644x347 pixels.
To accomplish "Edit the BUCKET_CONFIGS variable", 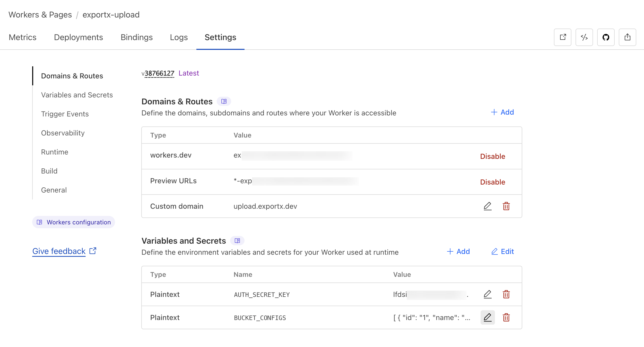I will [488, 317].
